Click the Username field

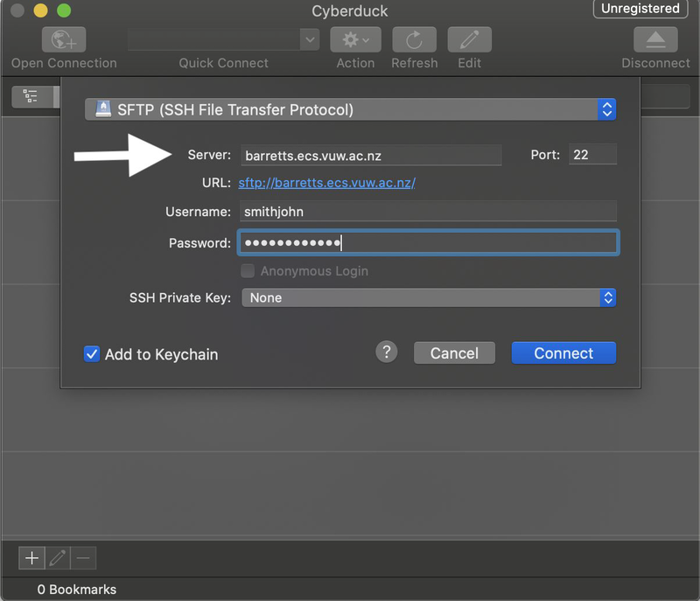[x=428, y=211]
